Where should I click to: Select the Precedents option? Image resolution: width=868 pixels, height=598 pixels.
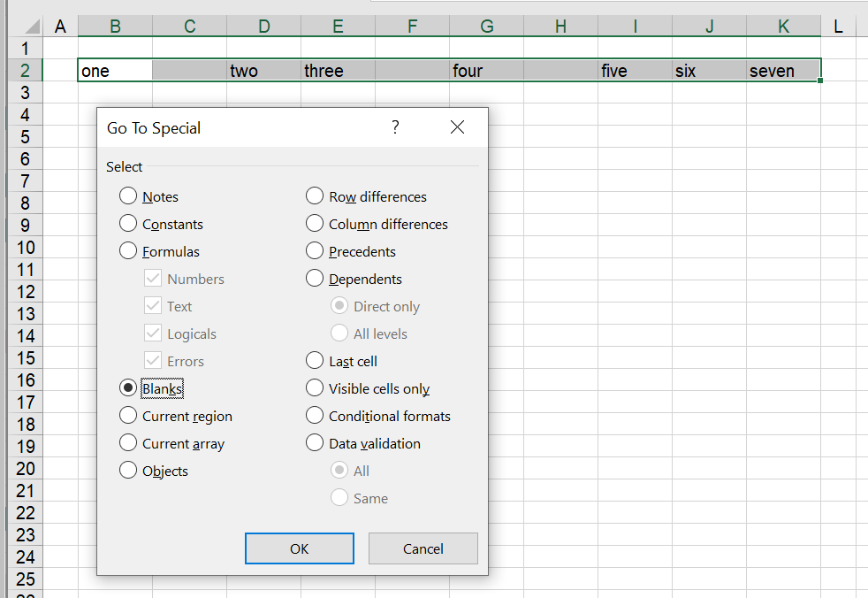pyautogui.click(x=315, y=251)
